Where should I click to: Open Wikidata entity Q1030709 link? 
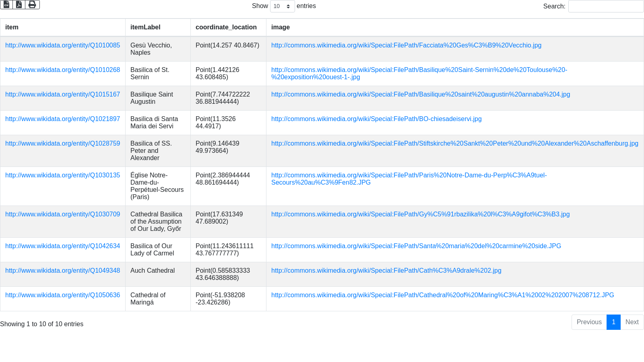tap(62, 214)
